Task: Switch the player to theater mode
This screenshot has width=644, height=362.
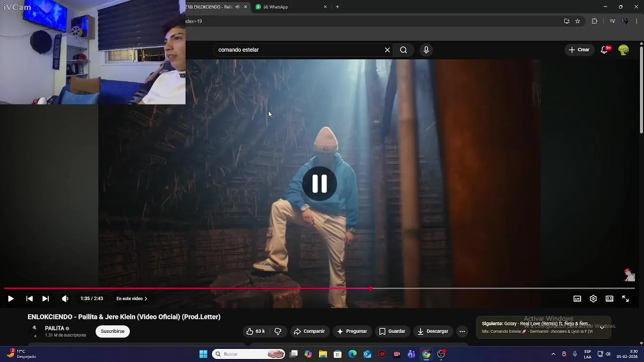Action: (x=609, y=299)
